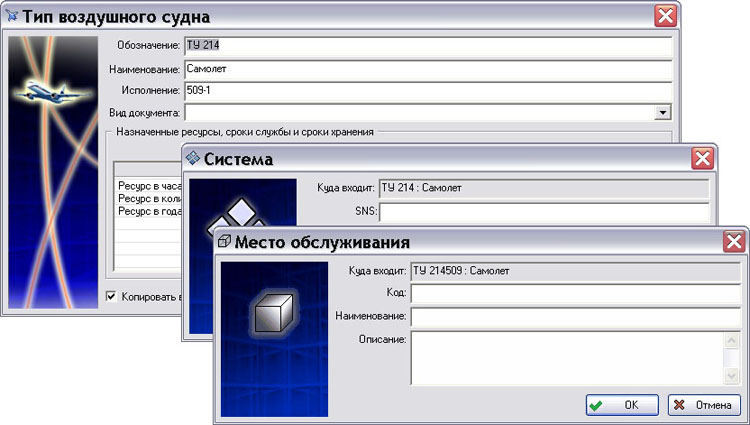The height and width of the screenshot is (425, 750).
Task: Click the airplane icon in the title bar
Action: (12, 16)
